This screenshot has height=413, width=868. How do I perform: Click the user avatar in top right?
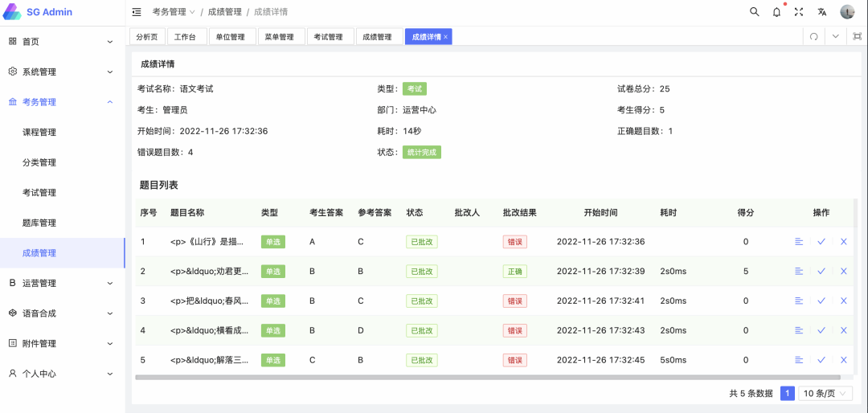tap(847, 12)
